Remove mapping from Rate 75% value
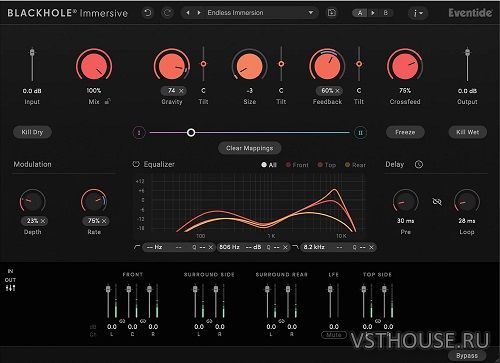The height and width of the screenshot is (363, 500). (104, 221)
